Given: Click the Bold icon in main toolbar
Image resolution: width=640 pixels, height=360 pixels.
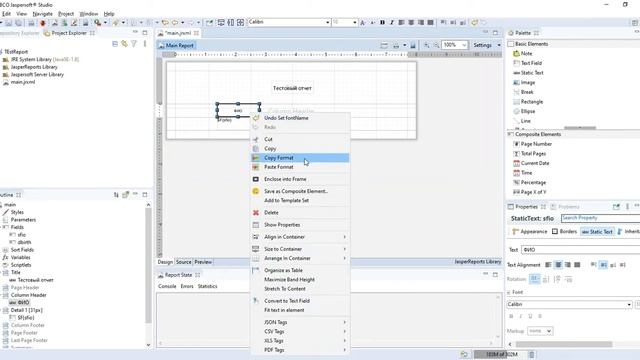Looking at the screenshot, I should [382, 22].
